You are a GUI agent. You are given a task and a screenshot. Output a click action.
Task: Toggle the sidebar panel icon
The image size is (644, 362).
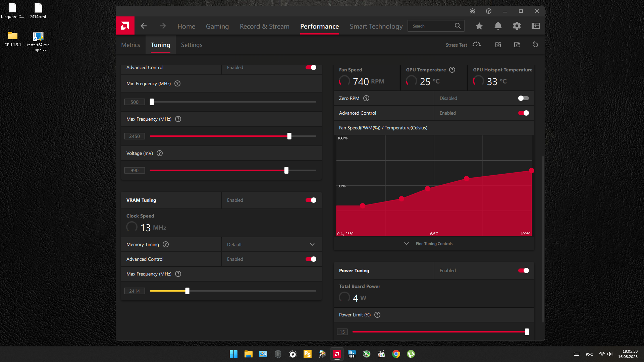pos(536,26)
